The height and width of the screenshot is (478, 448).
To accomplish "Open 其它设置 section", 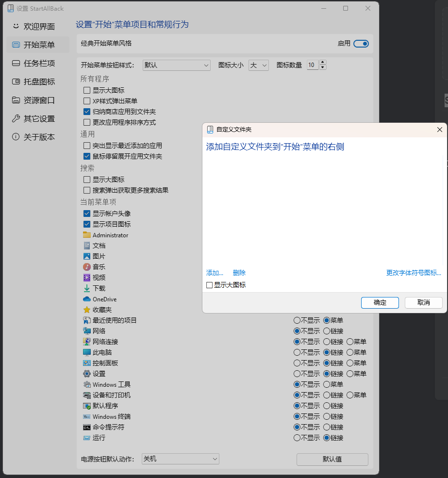I will point(38,118).
